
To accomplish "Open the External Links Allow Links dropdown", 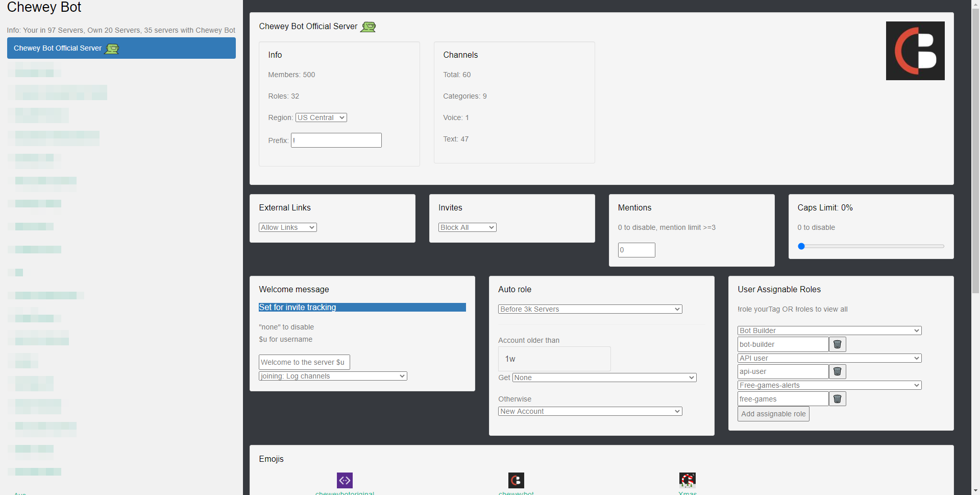I will pyautogui.click(x=287, y=227).
